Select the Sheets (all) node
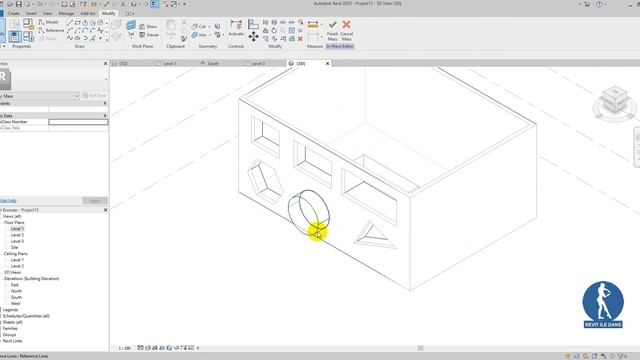The width and height of the screenshot is (640, 360). click(12, 322)
